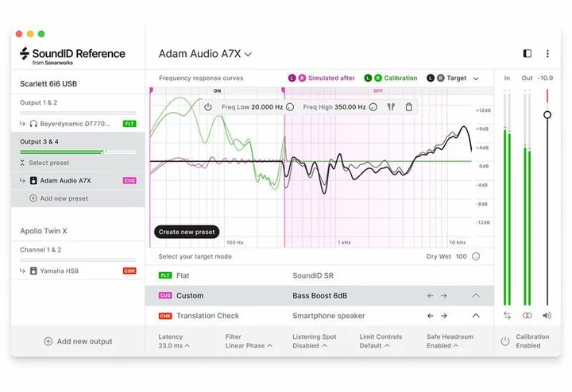Viewport: 572px width, 392px height.
Task: Toggle mono with the linked circles icon
Action: [528, 316]
